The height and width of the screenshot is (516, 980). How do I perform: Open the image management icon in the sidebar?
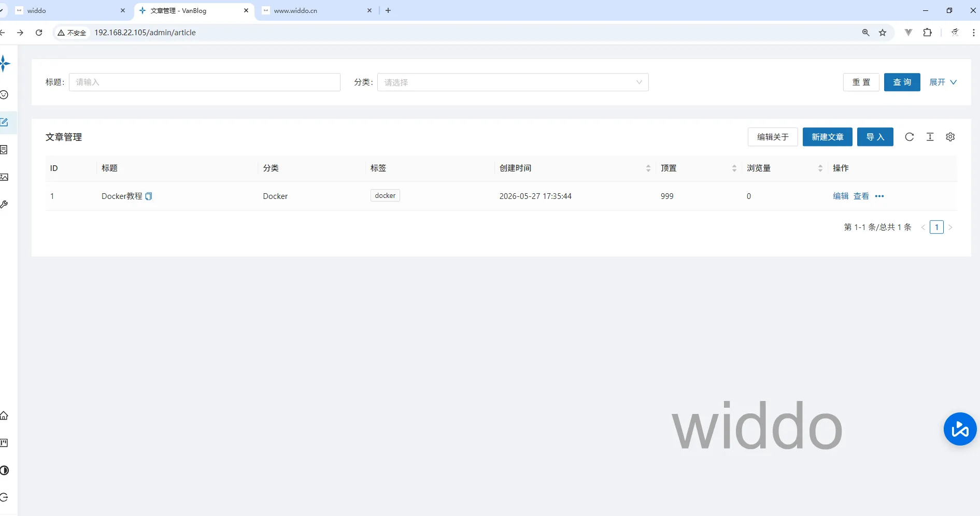(4, 177)
